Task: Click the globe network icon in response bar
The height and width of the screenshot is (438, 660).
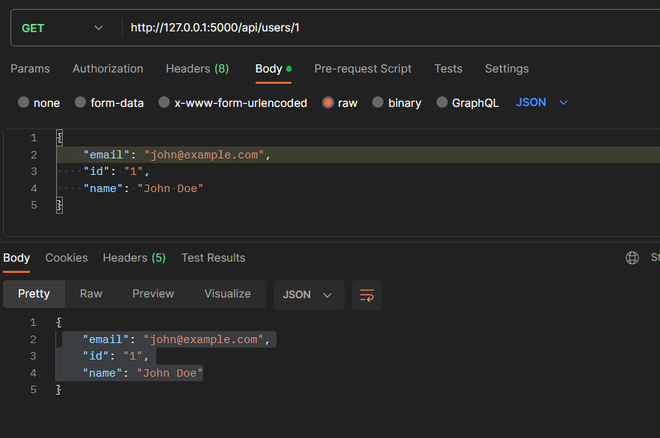Action: (x=632, y=258)
